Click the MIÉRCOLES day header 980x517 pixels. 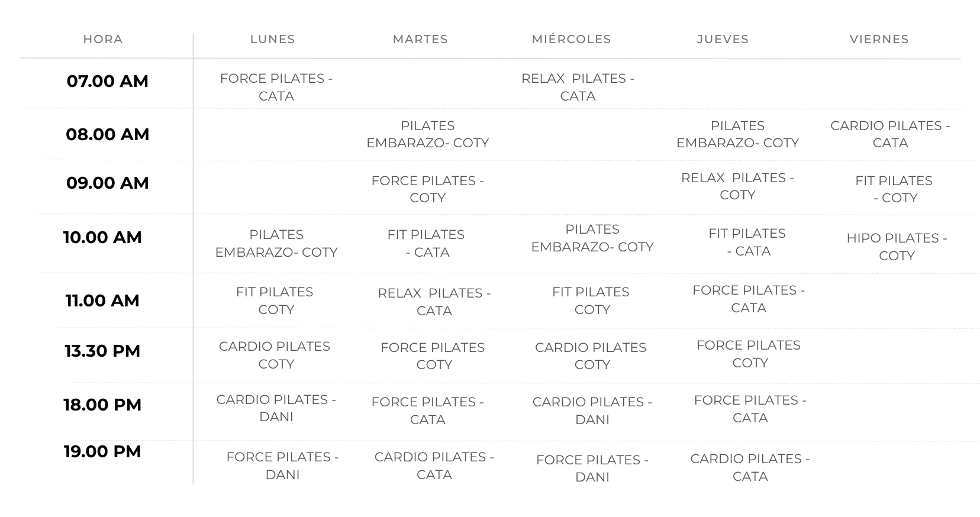(x=571, y=40)
